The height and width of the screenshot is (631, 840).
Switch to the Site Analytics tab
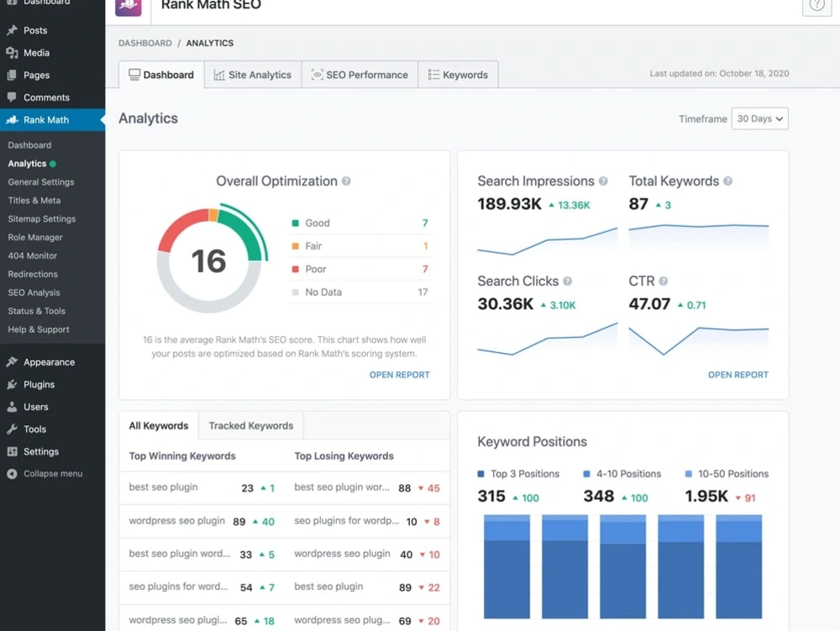(x=253, y=75)
